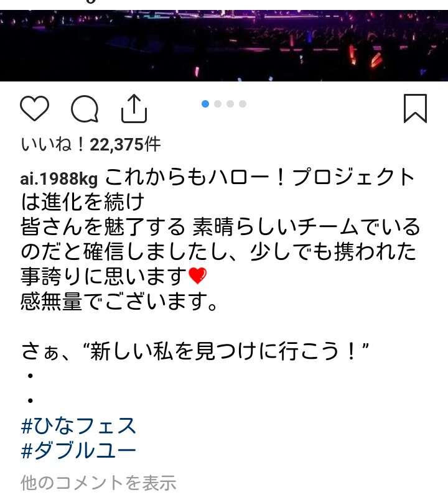Viewport: 448px width, 500px height.
Task: Tap the ハロー！プロジェクト text in caption
Action: [x=312, y=178]
